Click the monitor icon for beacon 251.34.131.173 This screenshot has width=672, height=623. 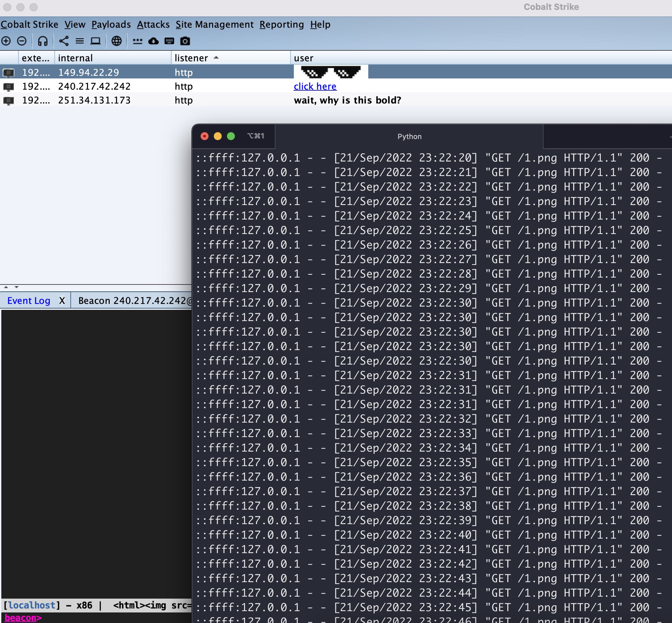(9, 101)
